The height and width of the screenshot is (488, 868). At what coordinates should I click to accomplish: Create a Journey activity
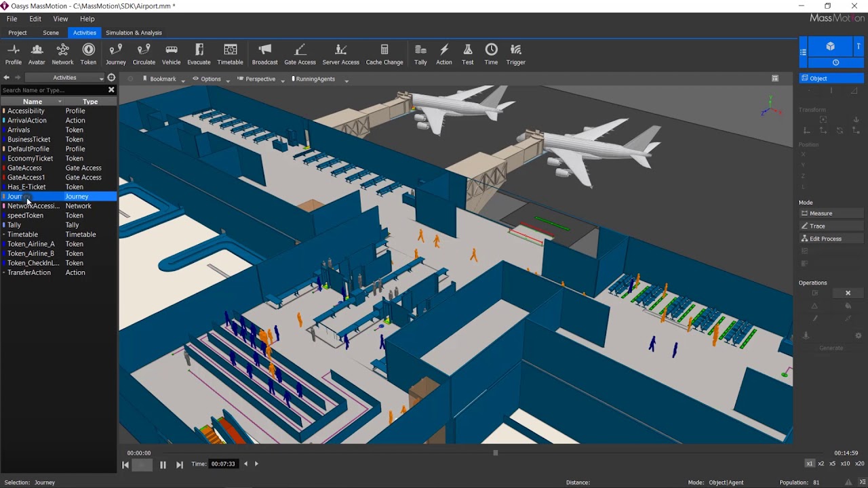116,54
